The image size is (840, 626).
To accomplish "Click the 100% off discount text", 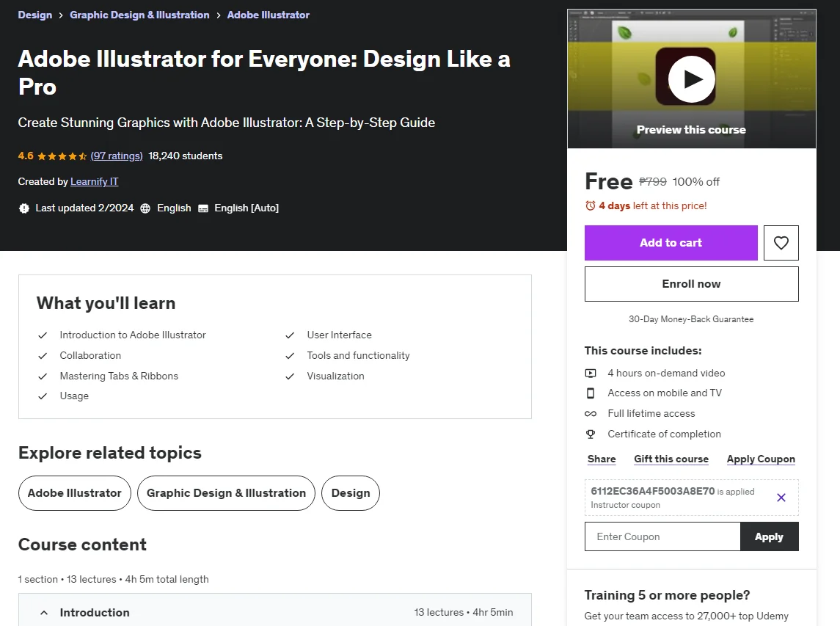I will click(x=696, y=182).
